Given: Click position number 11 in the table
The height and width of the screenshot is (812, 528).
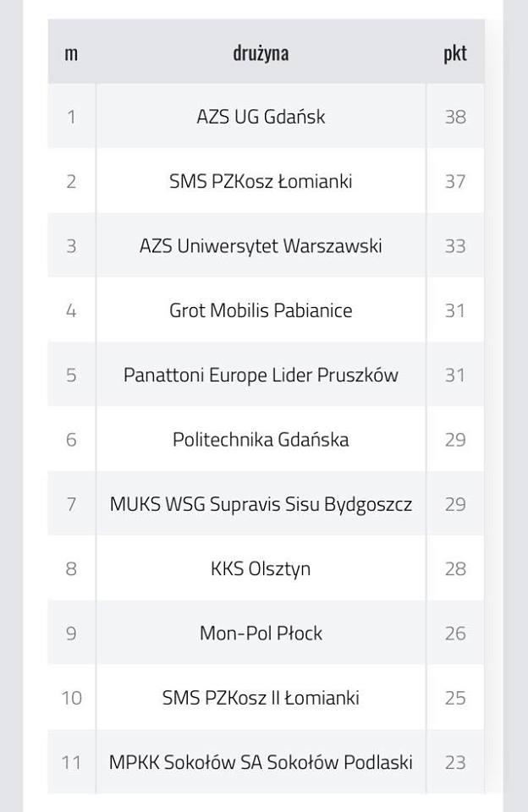Looking at the screenshot, I should click(x=71, y=762).
